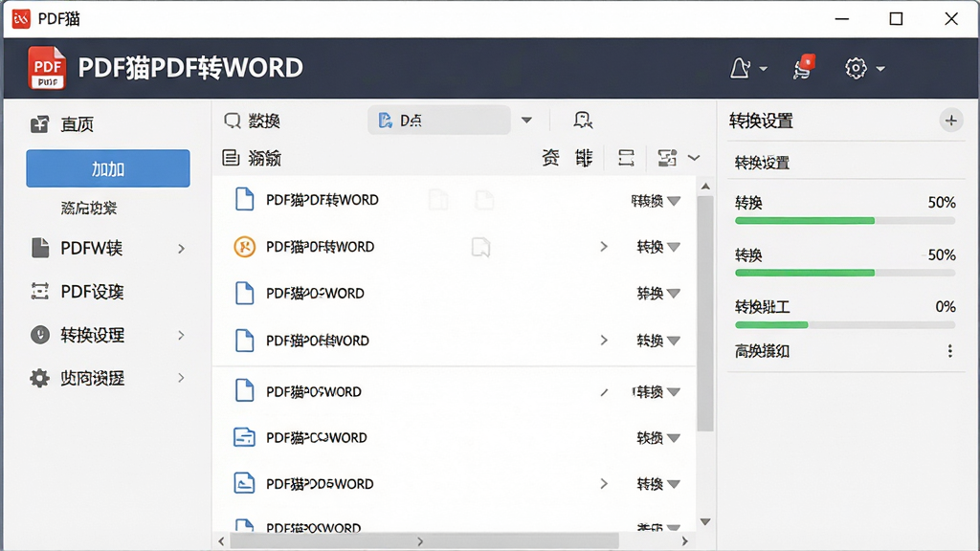Click the third file row's document icon
Image resolution: width=980 pixels, height=551 pixels.
pos(244,293)
